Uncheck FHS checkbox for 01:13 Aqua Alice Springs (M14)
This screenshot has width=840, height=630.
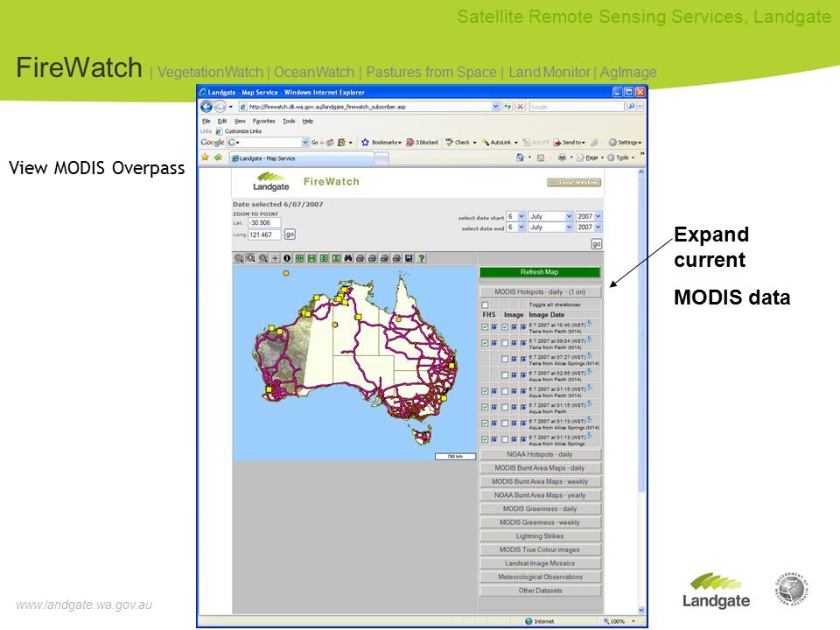pyautogui.click(x=485, y=423)
